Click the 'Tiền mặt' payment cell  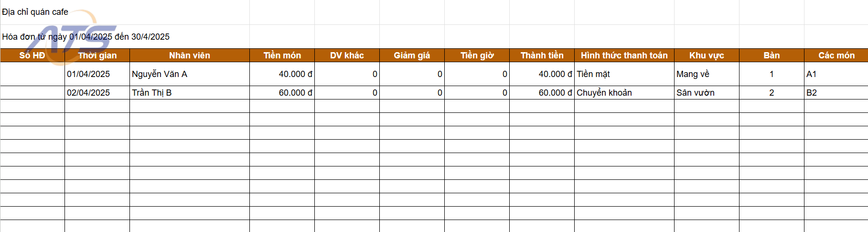[624, 74]
